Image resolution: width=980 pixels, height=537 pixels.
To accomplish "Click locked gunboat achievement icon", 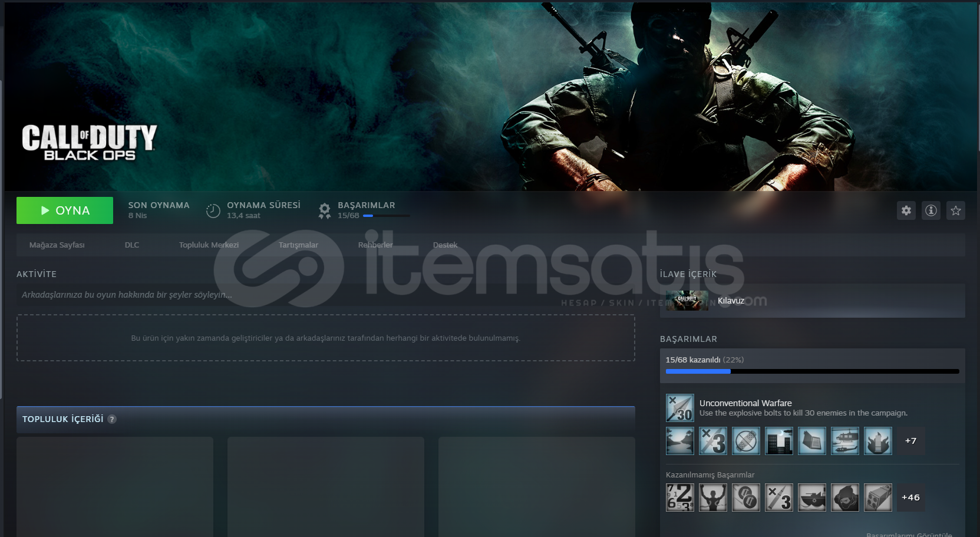I will pyautogui.click(x=812, y=498).
